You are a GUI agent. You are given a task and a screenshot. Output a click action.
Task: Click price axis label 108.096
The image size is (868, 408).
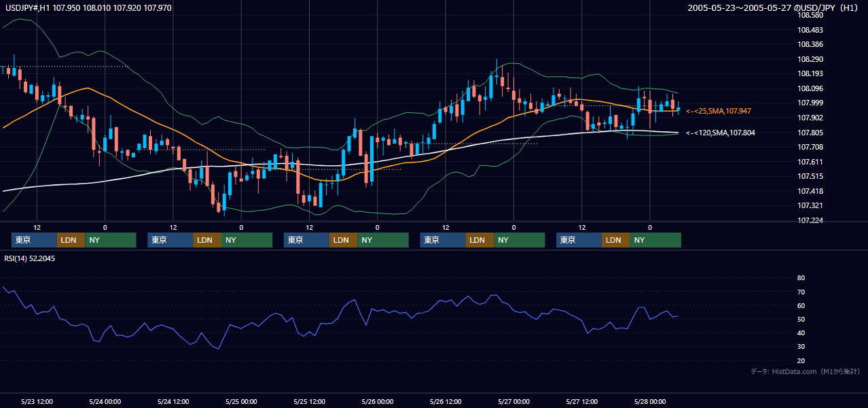810,88
